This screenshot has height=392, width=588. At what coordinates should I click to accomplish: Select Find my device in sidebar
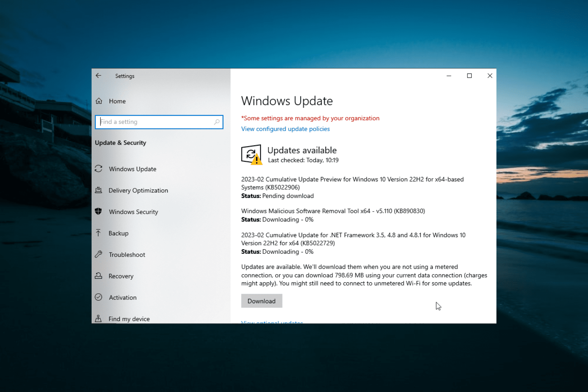click(129, 319)
